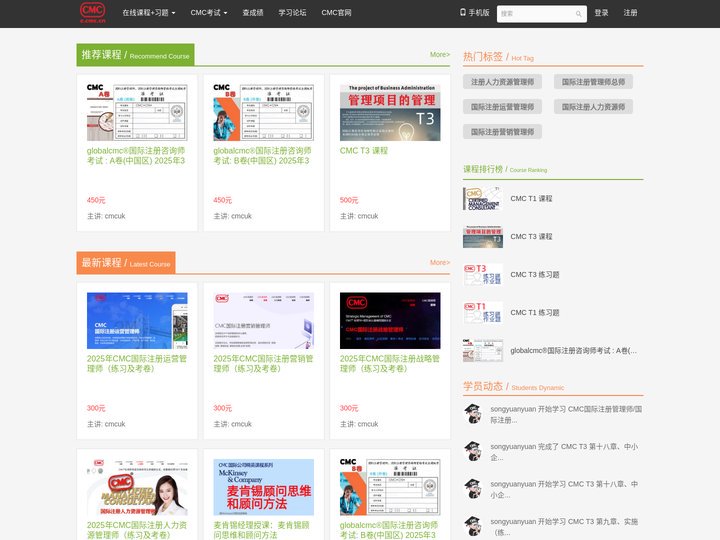Click More> link for recommended courses

pyautogui.click(x=439, y=54)
